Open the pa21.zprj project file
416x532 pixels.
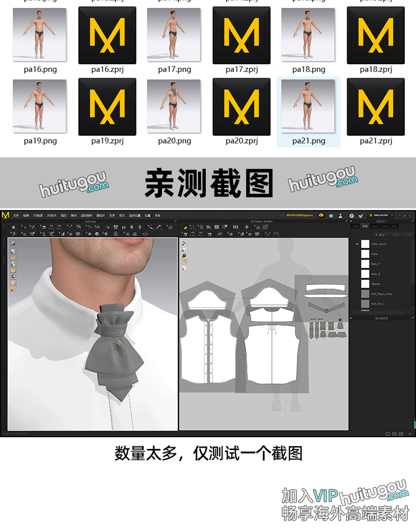pyautogui.click(x=376, y=107)
